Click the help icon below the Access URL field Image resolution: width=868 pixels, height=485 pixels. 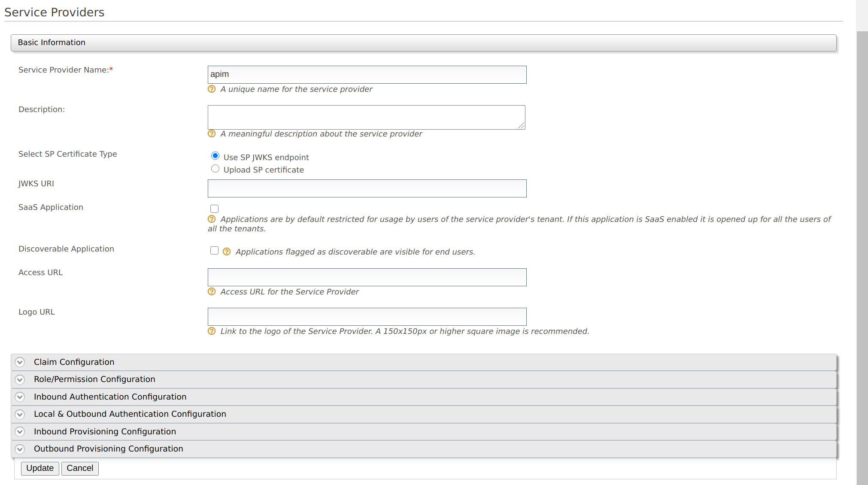point(211,291)
